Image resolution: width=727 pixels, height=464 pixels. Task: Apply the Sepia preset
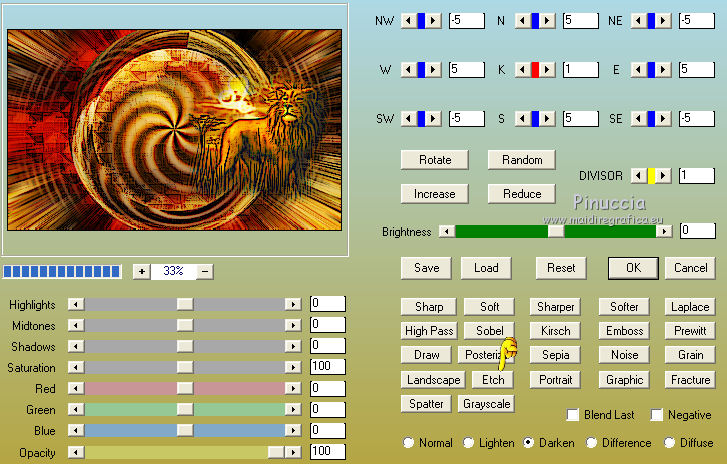[x=555, y=355]
